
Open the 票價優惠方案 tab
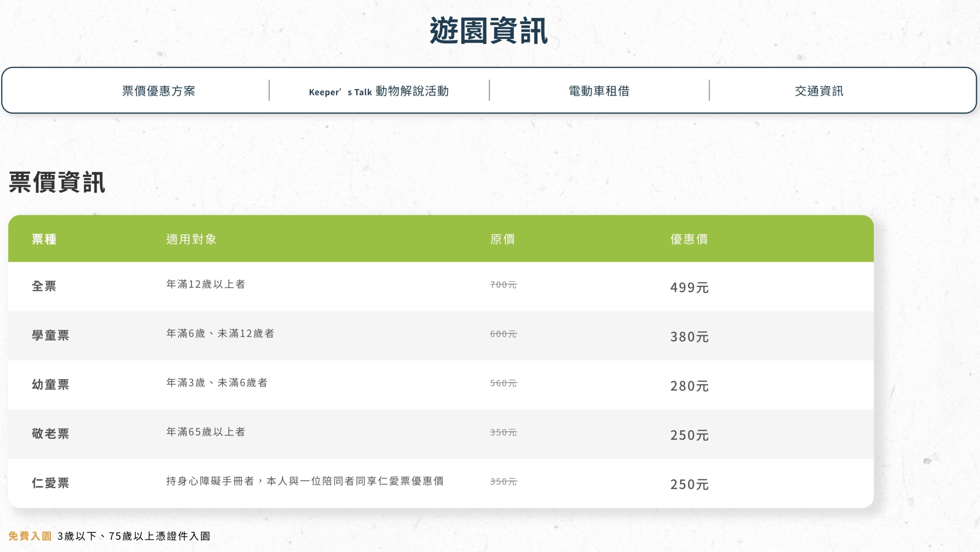pos(158,91)
